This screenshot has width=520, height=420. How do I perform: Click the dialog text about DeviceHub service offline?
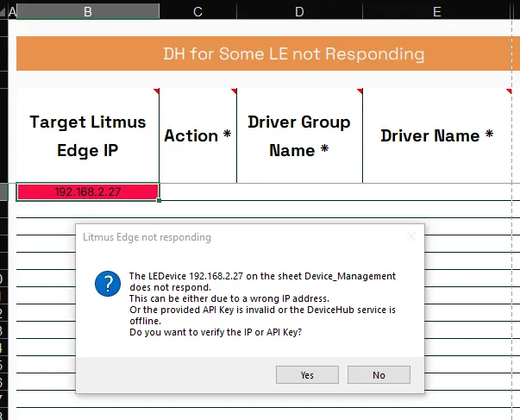tap(262, 315)
